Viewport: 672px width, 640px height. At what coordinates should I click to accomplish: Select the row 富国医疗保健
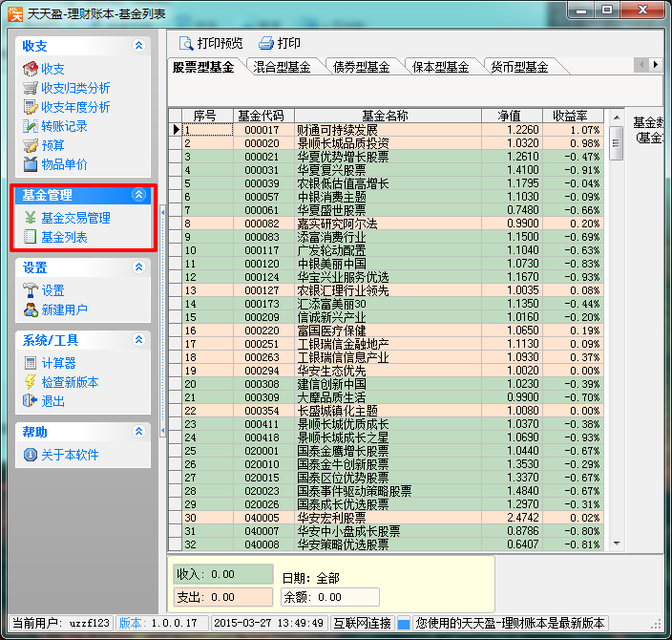pos(387,331)
